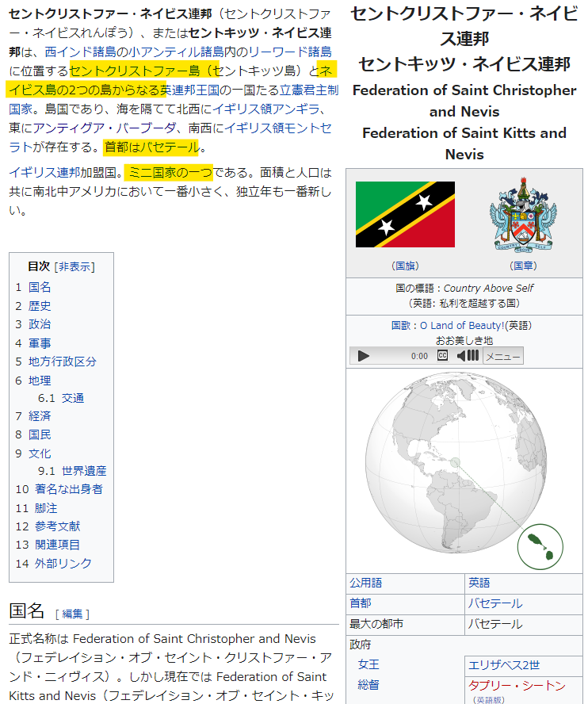
Task: Adjust the audio volume level bars
Action: 472,356
